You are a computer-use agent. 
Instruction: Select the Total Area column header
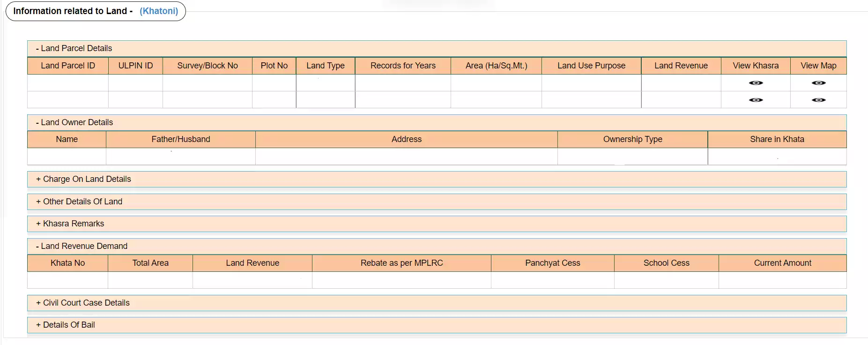[150, 263]
